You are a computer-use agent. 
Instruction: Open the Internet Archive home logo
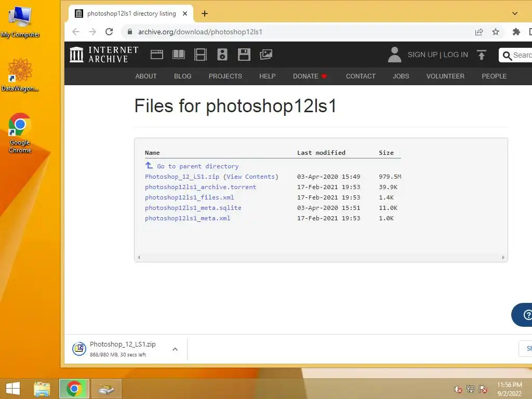click(x=104, y=54)
